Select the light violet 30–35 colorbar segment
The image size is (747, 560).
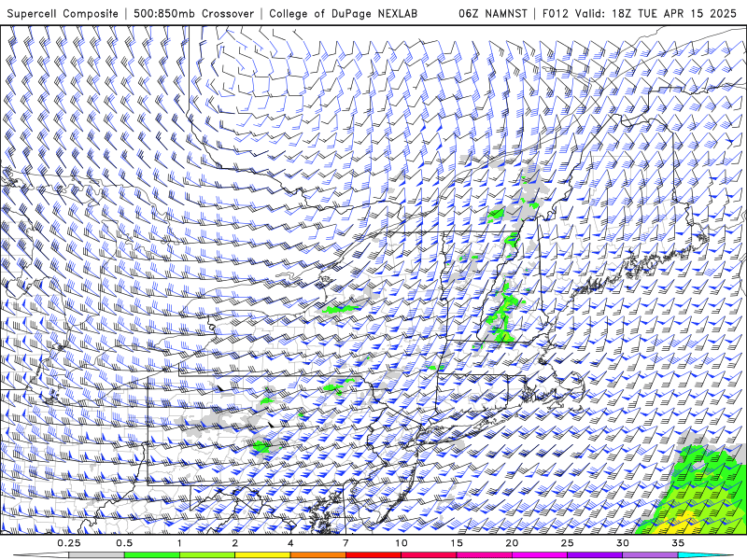tap(650, 555)
